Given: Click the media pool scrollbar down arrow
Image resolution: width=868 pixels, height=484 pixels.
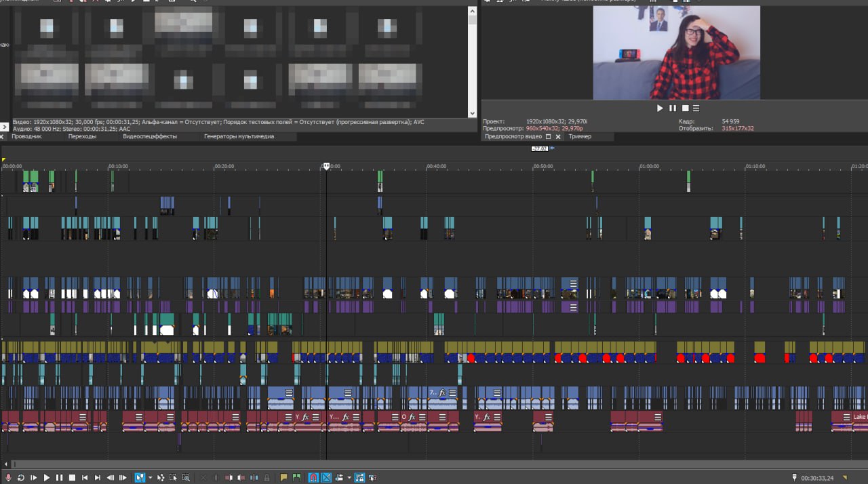Looking at the screenshot, I should (473, 113).
